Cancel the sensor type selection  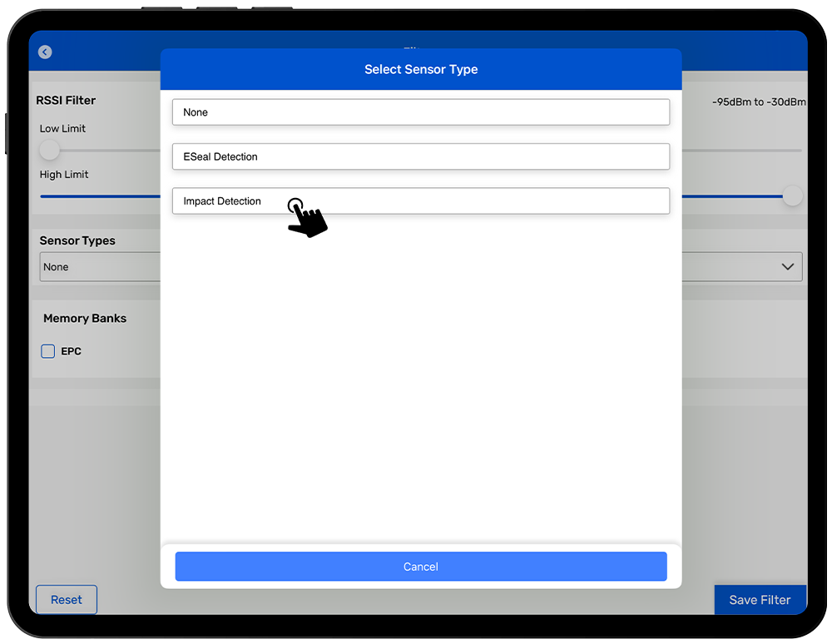click(420, 567)
